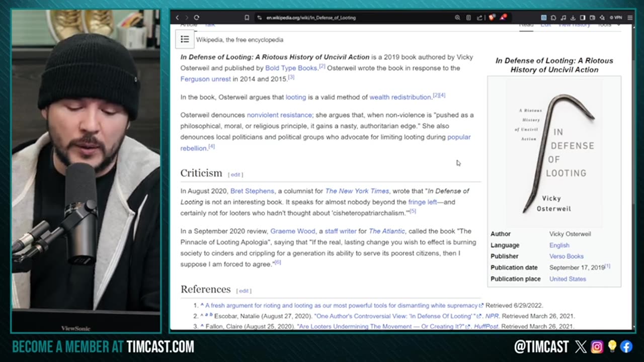644x362 pixels.
Task: Open the popular rebellion link
Action: click(x=459, y=137)
